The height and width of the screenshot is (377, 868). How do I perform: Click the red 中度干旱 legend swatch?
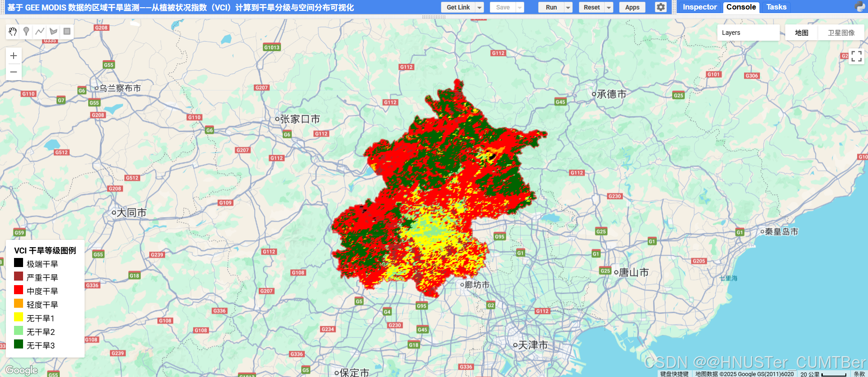click(19, 290)
